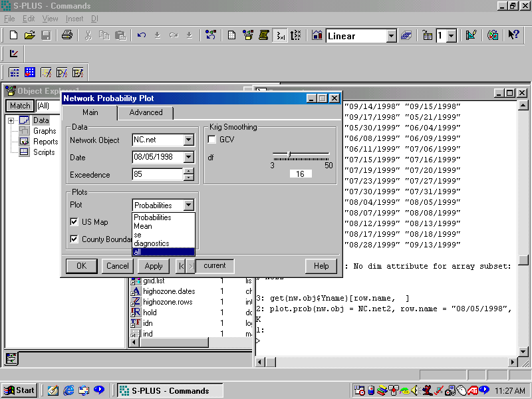Click the New document toolbar icon
The width and height of the screenshot is (532, 399).
point(13,35)
